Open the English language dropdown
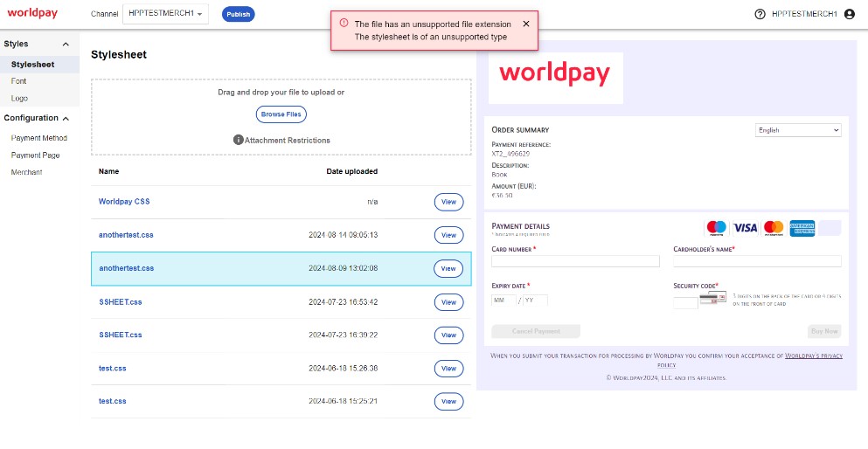 tap(798, 130)
